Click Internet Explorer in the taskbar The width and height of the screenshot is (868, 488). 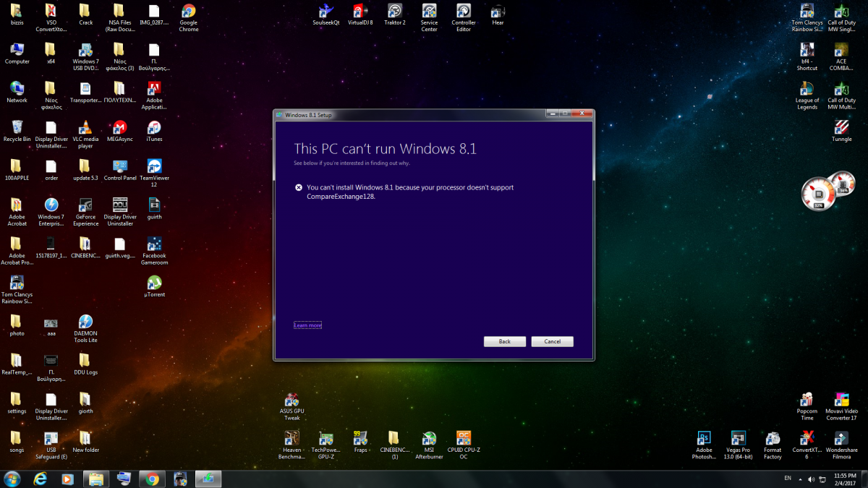(41, 479)
